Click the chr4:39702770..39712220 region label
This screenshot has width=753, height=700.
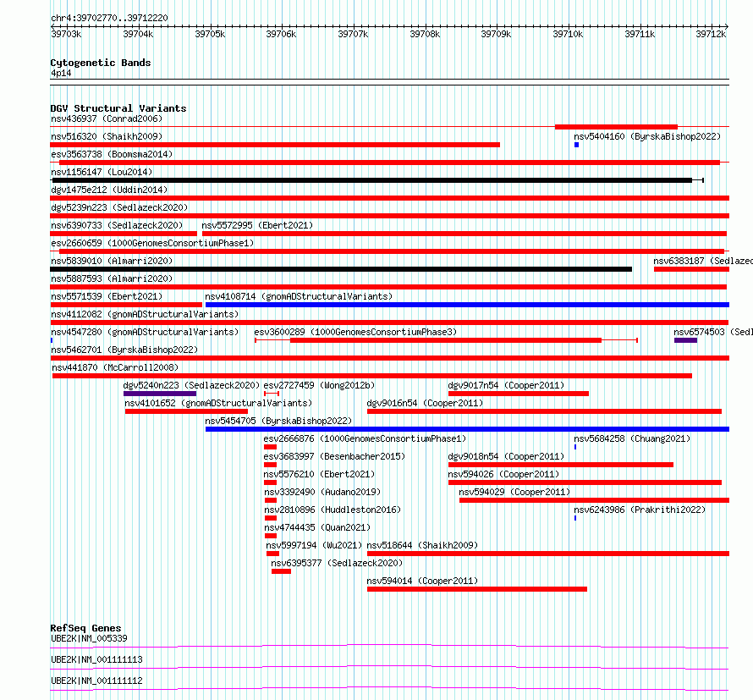[109, 18]
